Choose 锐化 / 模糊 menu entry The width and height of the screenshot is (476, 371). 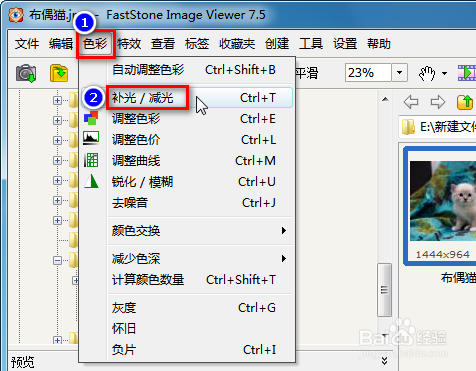pyautogui.click(x=187, y=182)
